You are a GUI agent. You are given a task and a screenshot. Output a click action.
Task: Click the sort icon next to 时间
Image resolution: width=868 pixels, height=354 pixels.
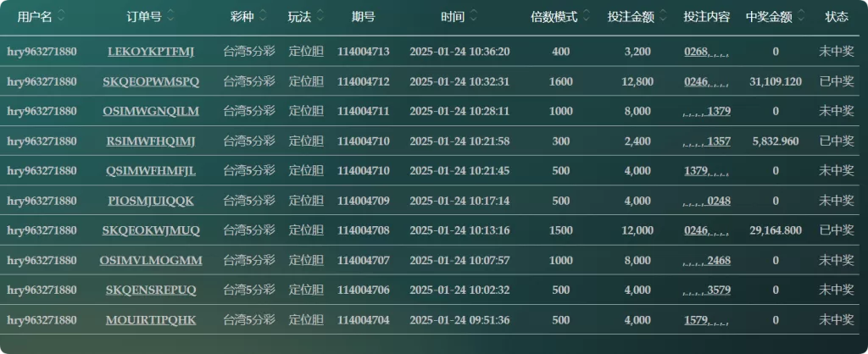pyautogui.click(x=474, y=17)
